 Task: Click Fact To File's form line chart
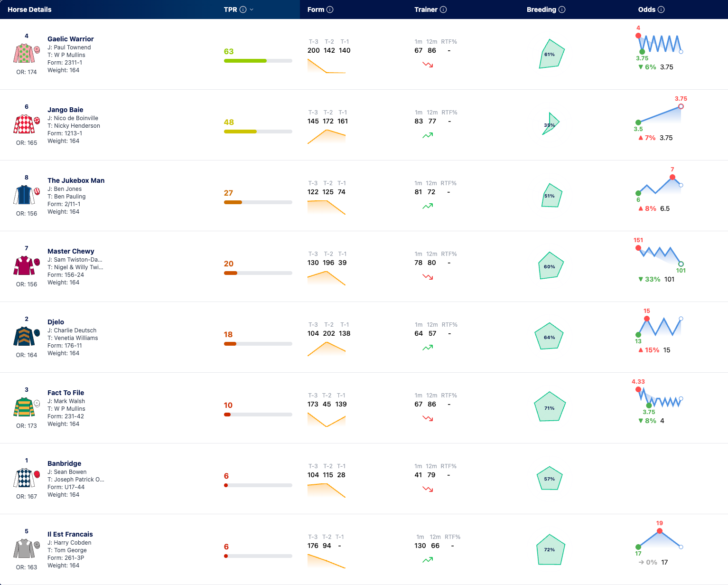[x=327, y=420]
